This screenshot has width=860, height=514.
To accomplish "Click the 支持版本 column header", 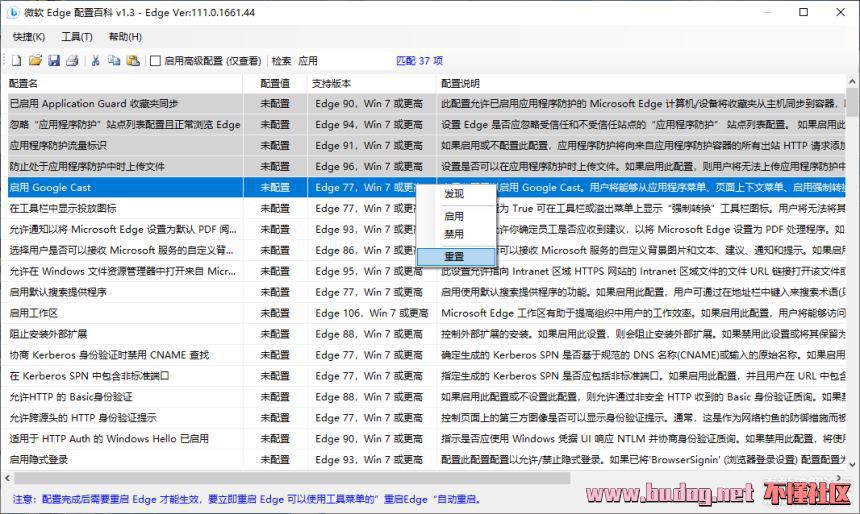I will (x=370, y=83).
